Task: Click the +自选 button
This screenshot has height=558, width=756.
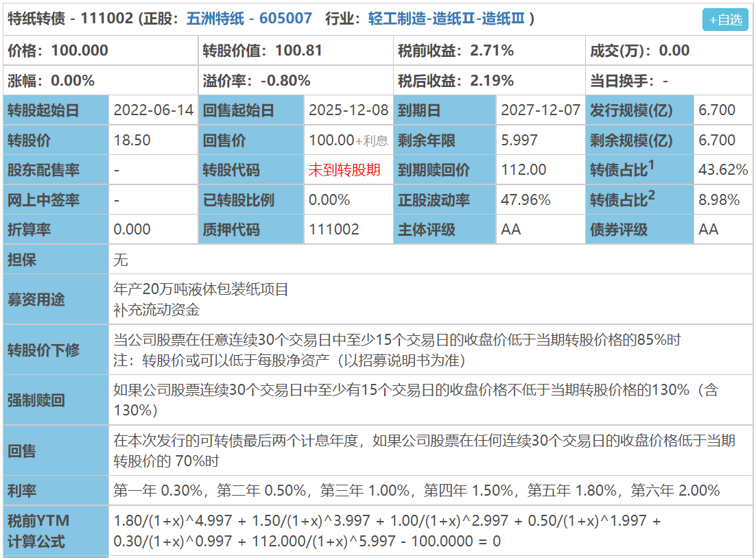Action: (725, 20)
